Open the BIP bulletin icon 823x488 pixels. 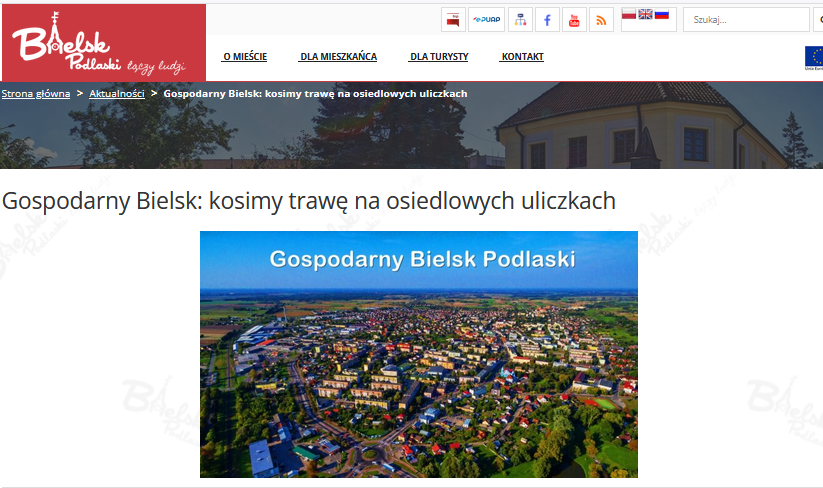[453, 20]
